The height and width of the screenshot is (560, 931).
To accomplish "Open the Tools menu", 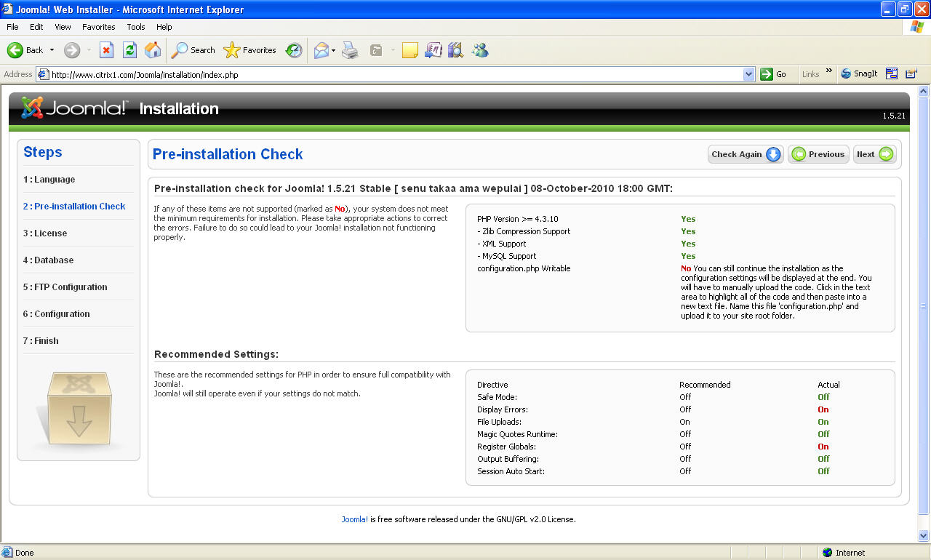I will point(136,27).
